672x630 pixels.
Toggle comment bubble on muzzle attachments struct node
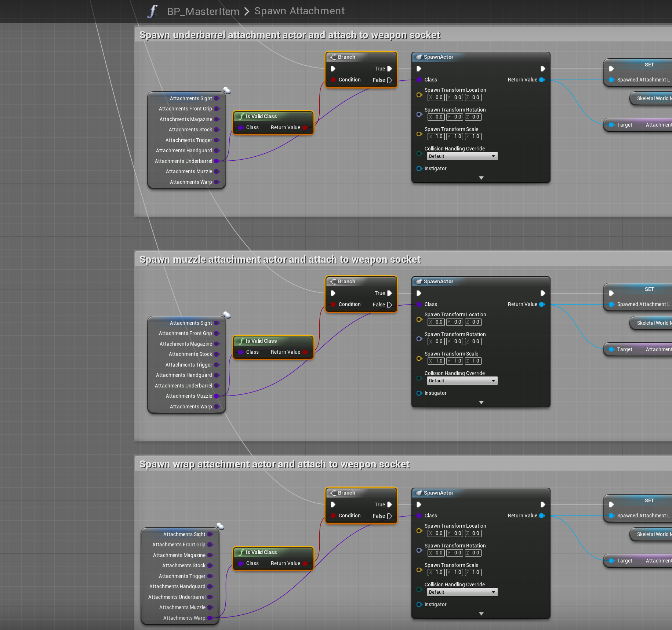click(x=227, y=315)
